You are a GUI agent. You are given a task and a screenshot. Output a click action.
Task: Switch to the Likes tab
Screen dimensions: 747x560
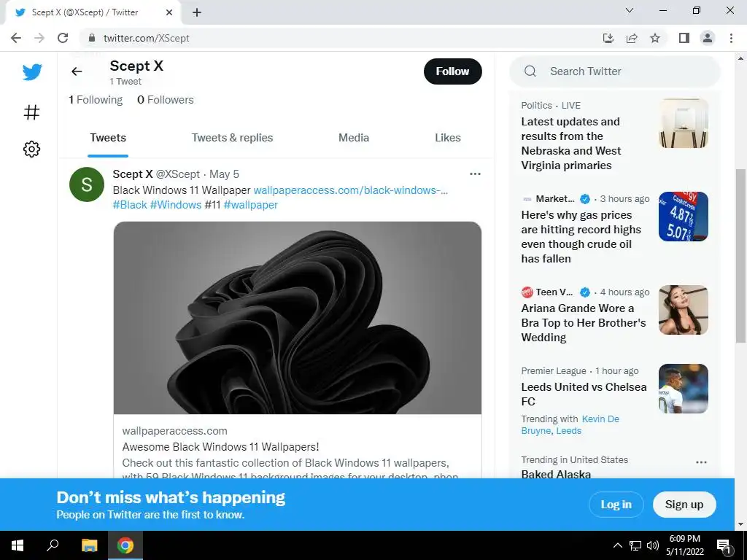point(448,138)
